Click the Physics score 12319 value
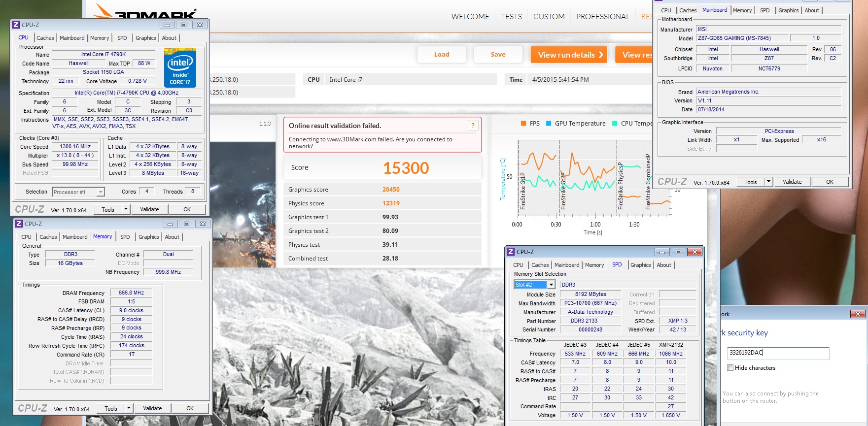The height and width of the screenshot is (426, 868). [391, 203]
